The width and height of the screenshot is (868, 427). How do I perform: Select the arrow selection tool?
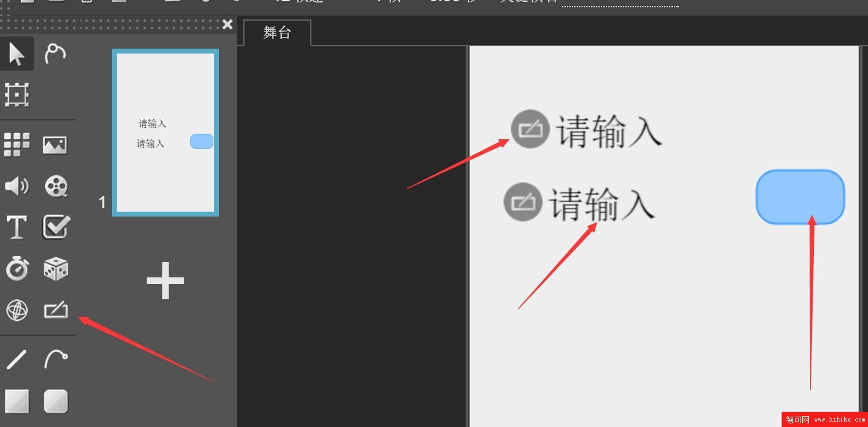coord(16,54)
